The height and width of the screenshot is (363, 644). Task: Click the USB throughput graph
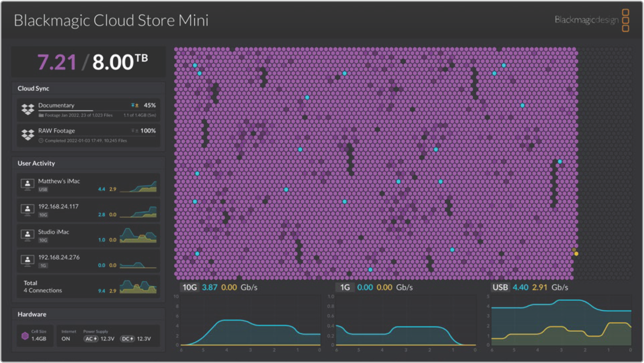point(561,320)
